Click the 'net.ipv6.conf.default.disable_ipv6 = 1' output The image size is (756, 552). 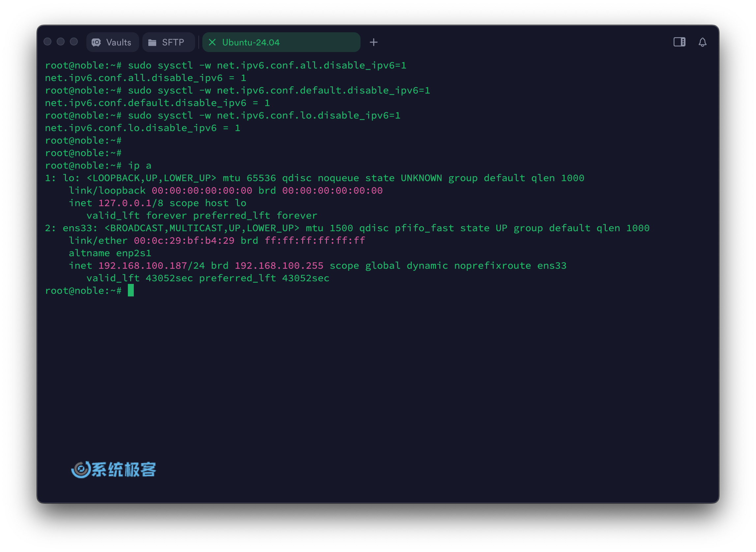158,103
